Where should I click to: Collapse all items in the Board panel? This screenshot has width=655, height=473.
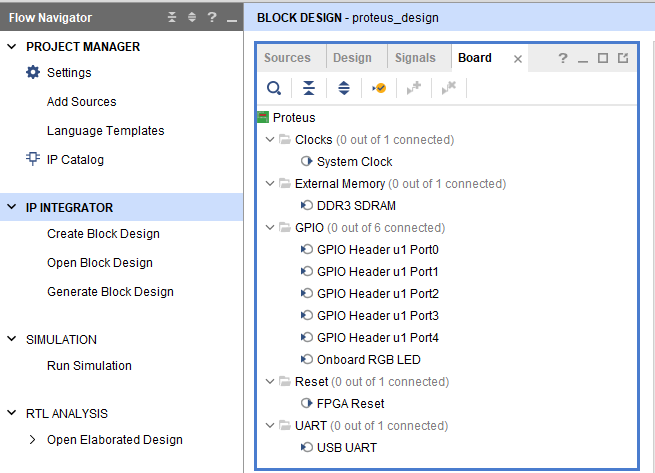(309, 88)
